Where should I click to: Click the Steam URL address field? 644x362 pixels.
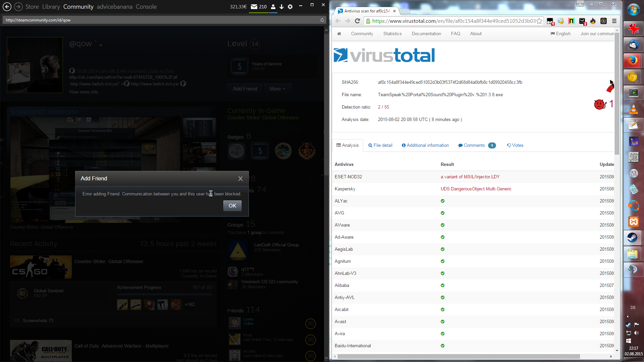[x=161, y=20]
